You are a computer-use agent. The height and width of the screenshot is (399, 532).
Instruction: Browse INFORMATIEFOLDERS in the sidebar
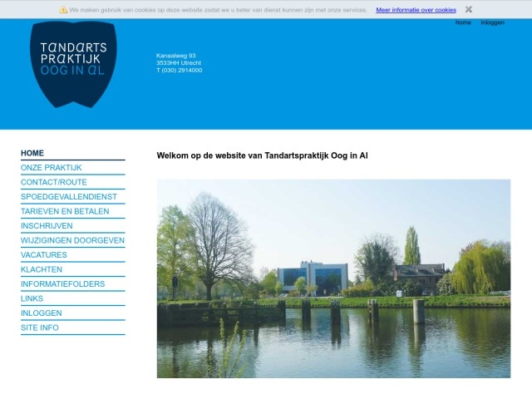[x=62, y=284]
